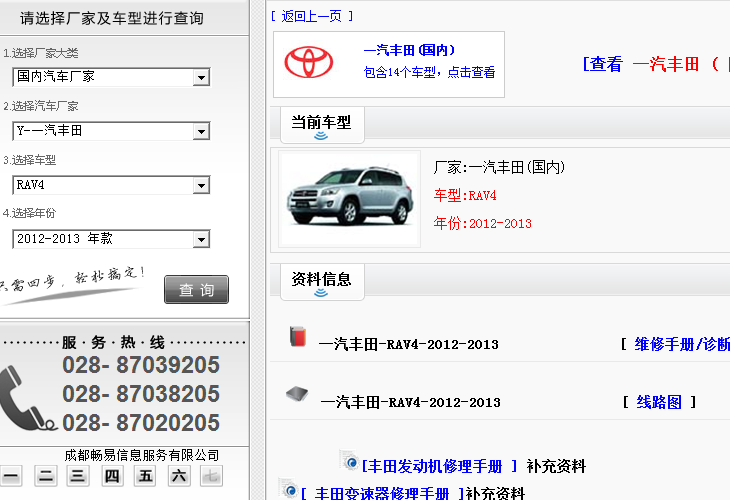Click the 1.选择厂家大类 label
This screenshot has height=500, width=730.
pos(41,53)
